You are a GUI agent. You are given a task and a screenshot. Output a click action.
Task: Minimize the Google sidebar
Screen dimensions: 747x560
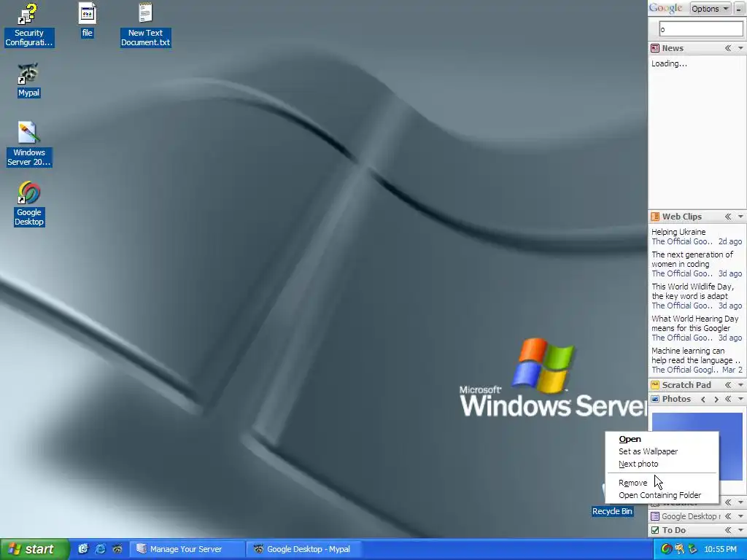coord(739,9)
